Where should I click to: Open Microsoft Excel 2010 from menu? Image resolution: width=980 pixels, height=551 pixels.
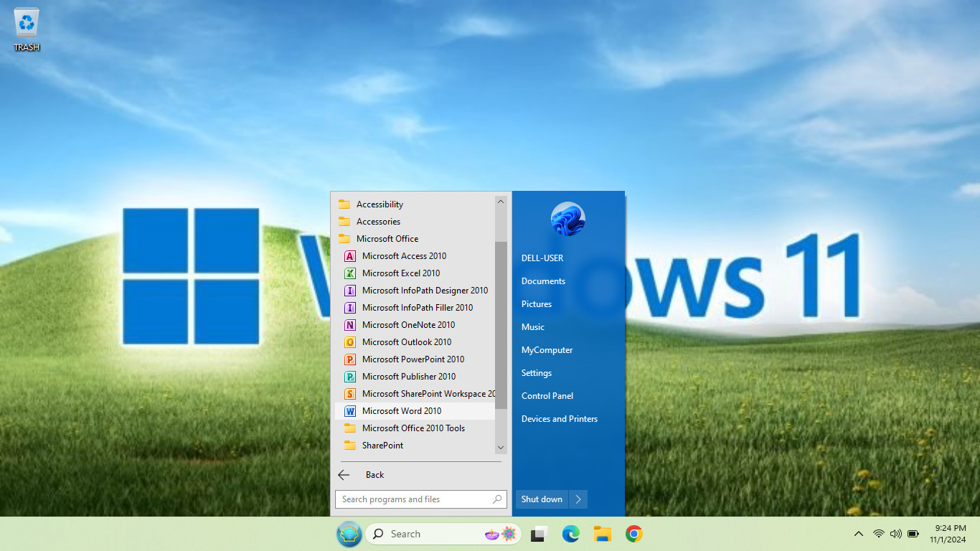tap(400, 273)
